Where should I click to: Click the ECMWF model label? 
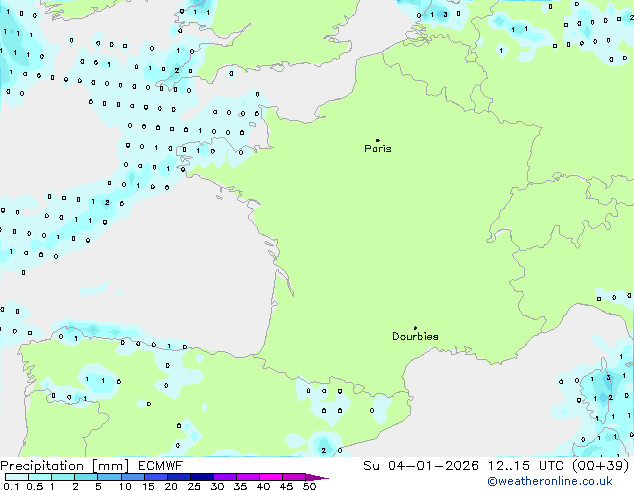(158, 465)
